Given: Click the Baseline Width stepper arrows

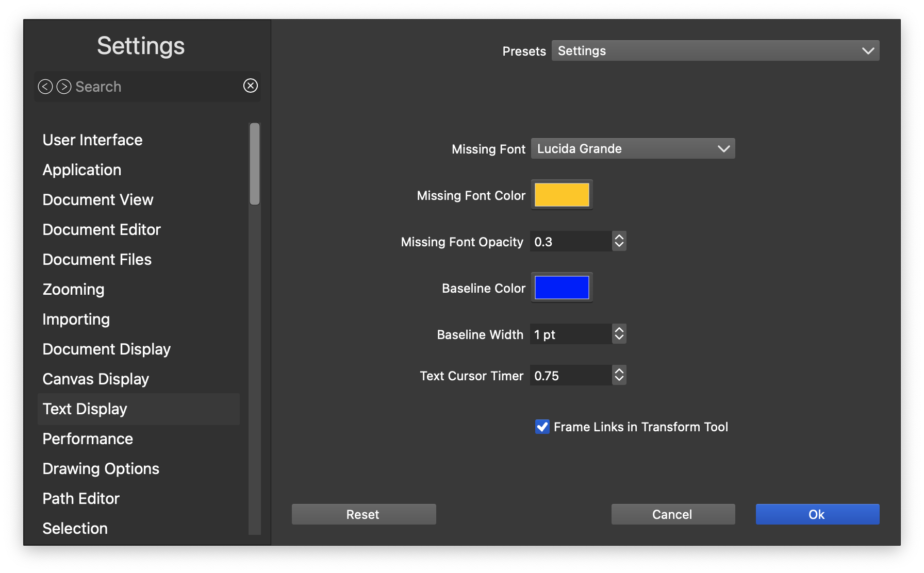Looking at the screenshot, I should point(619,334).
